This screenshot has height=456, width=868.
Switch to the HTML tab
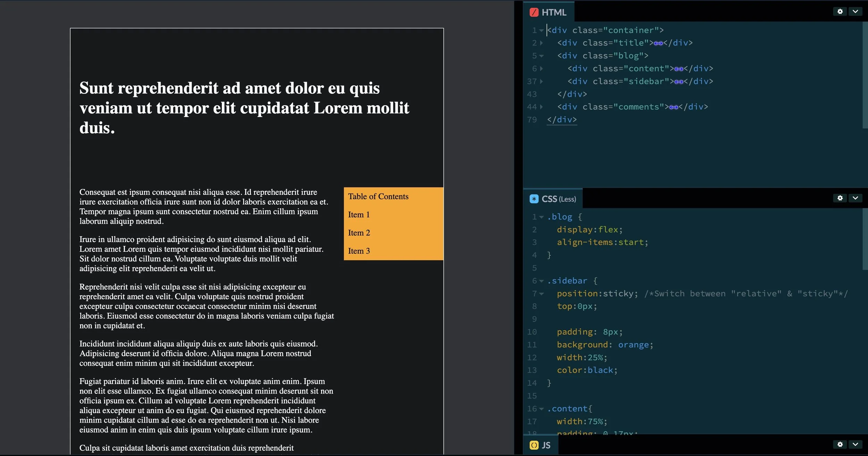(x=554, y=13)
